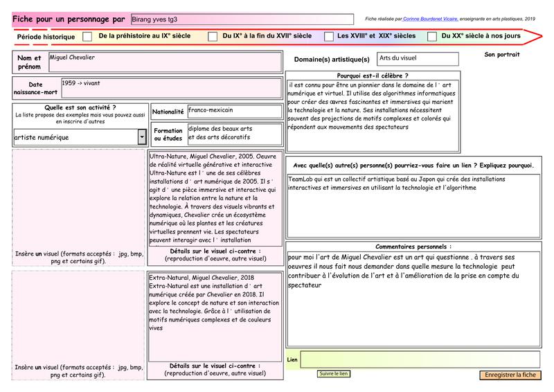Tick the 'Du IX° à la fin du XVII° siècle' checkbox

(x=212, y=36)
